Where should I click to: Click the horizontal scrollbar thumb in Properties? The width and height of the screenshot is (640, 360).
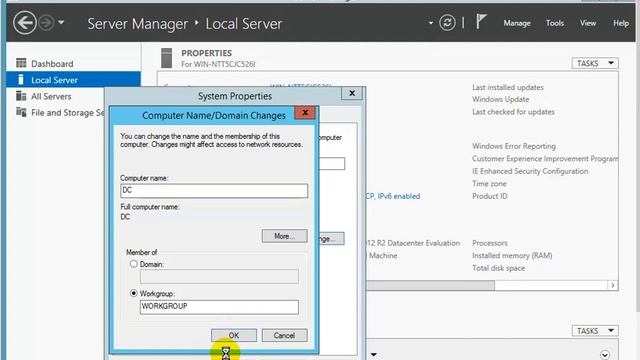click(430, 285)
